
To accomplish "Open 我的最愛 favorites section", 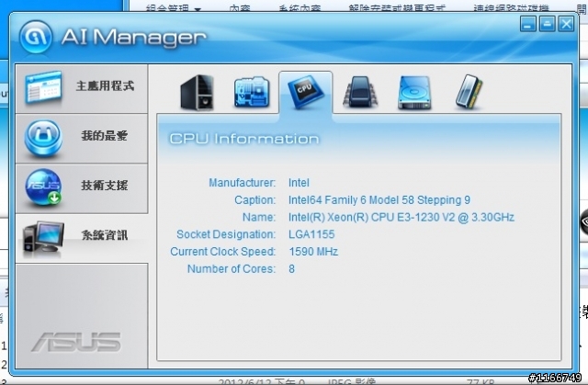I will click(x=82, y=139).
